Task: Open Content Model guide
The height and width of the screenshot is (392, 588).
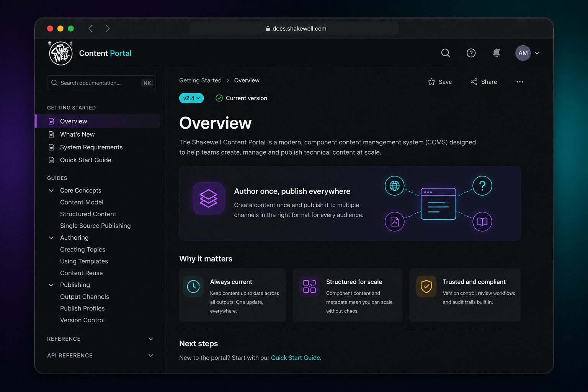Action: 82,202
